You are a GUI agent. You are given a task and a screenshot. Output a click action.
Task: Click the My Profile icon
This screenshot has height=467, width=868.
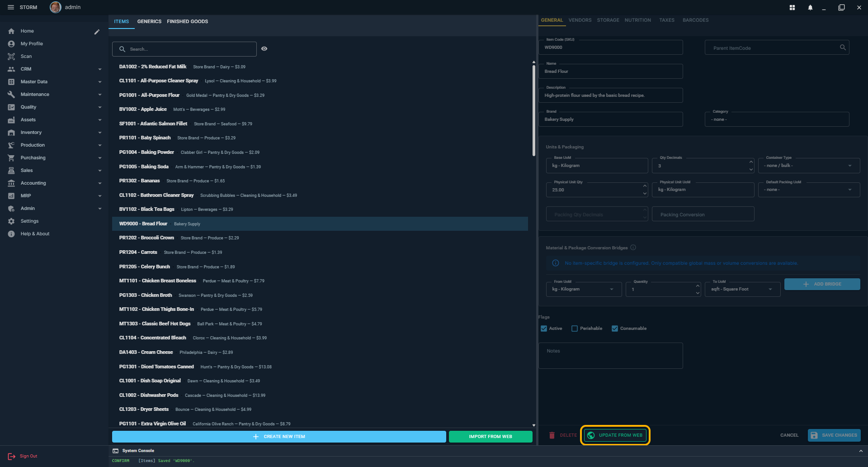[x=11, y=44]
